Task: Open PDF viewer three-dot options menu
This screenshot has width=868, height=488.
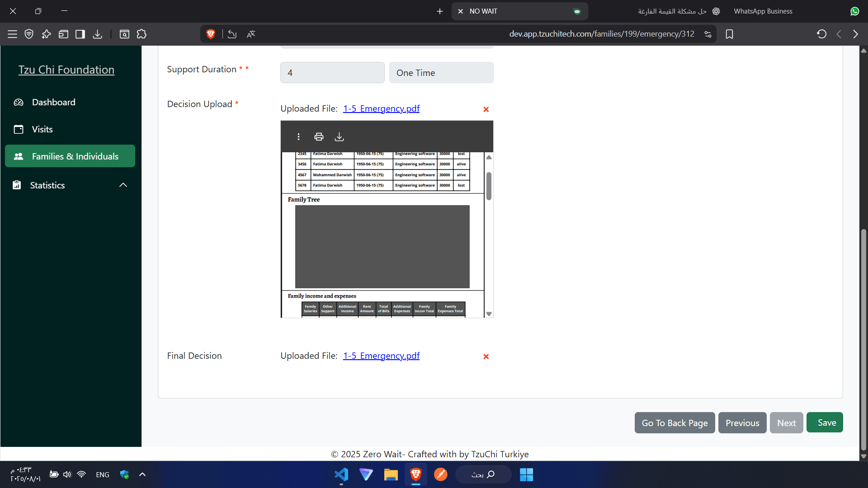Action: coord(298,136)
